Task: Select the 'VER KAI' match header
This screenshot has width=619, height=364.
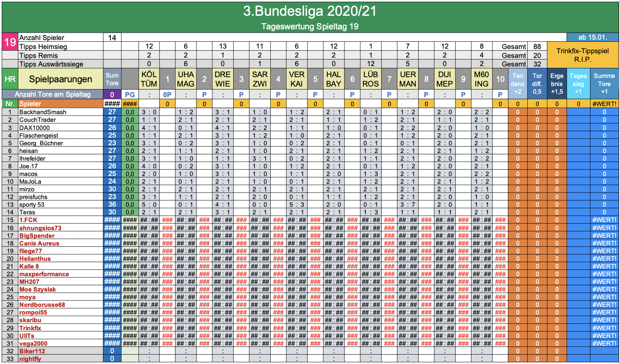Action: [297, 79]
